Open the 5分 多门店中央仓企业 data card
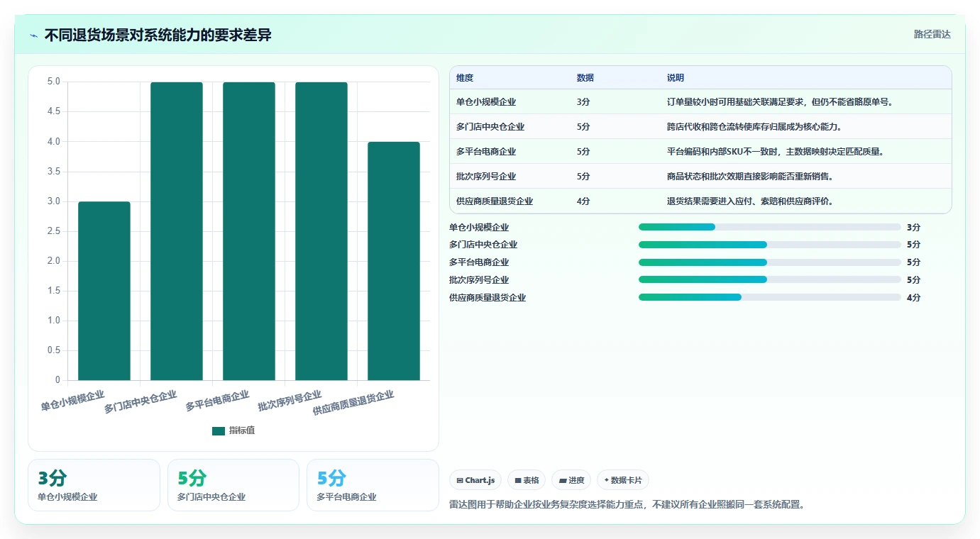The image size is (980, 539). click(233, 485)
